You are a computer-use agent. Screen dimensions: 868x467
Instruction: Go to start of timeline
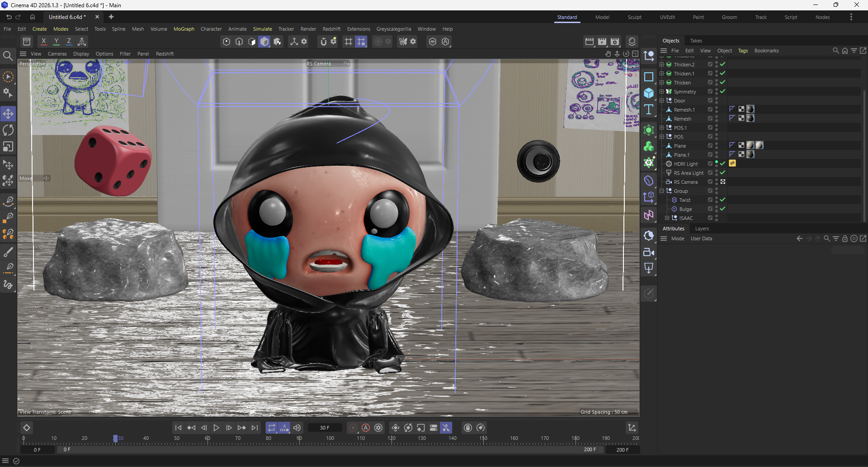click(x=178, y=428)
